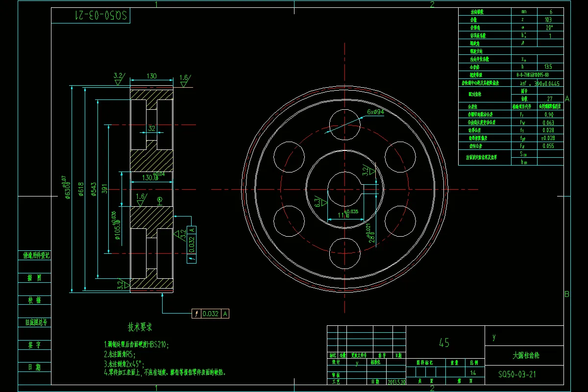Click the material value '45' in title block

coord(444,343)
